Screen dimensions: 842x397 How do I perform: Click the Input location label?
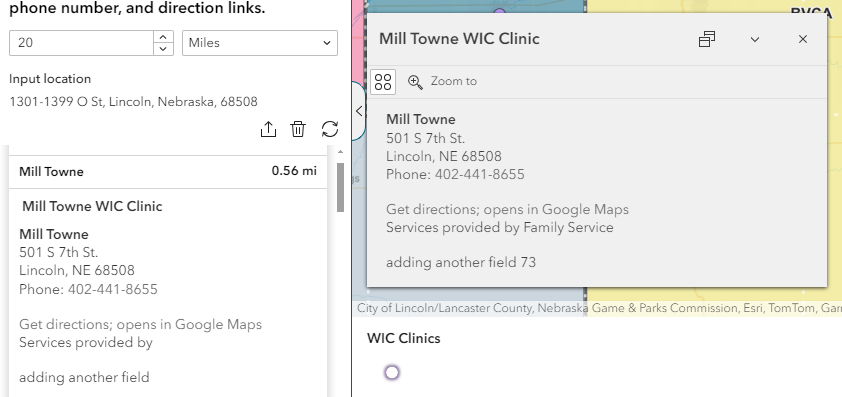click(50, 79)
